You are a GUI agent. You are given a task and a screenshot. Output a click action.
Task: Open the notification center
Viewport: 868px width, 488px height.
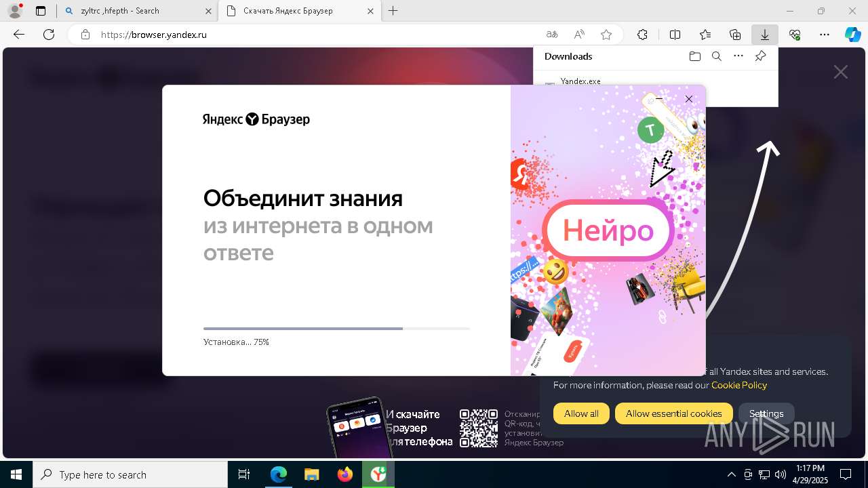click(846, 474)
